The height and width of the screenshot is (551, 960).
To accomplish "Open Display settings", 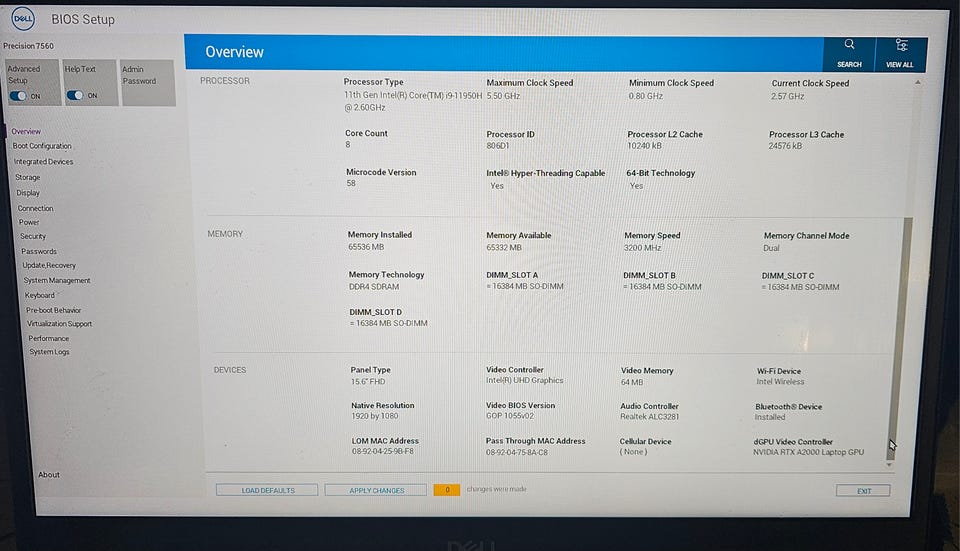I will tap(28, 192).
